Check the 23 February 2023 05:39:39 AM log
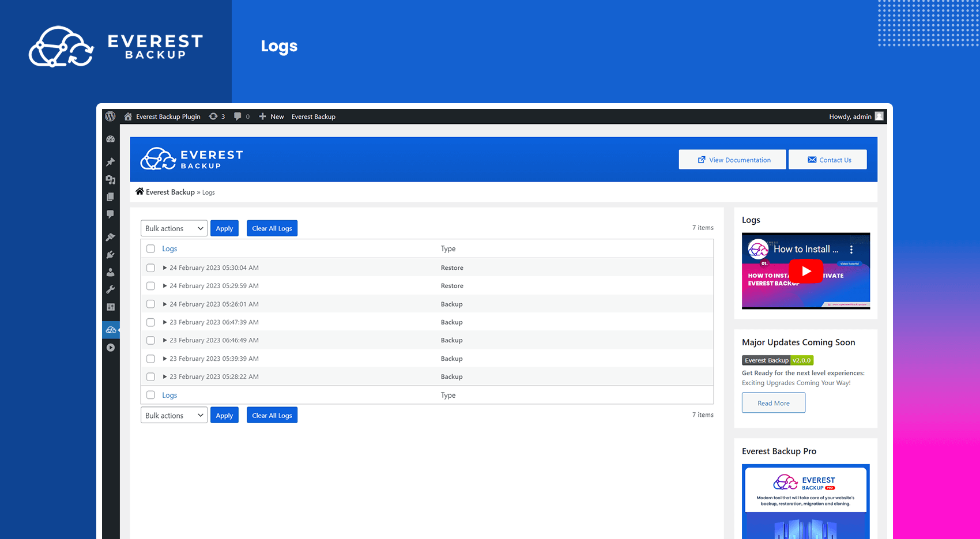 (x=150, y=359)
